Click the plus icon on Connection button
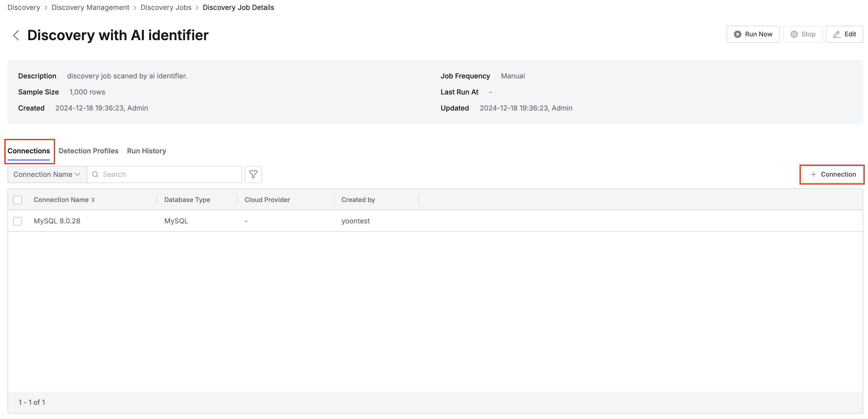 pyautogui.click(x=813, y=174)
